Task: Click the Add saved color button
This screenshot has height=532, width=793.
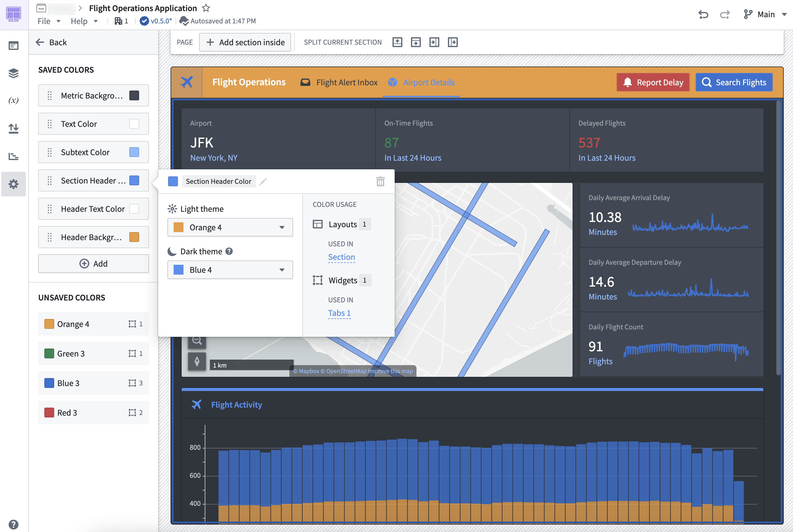Action: click(x=93, y=264)
